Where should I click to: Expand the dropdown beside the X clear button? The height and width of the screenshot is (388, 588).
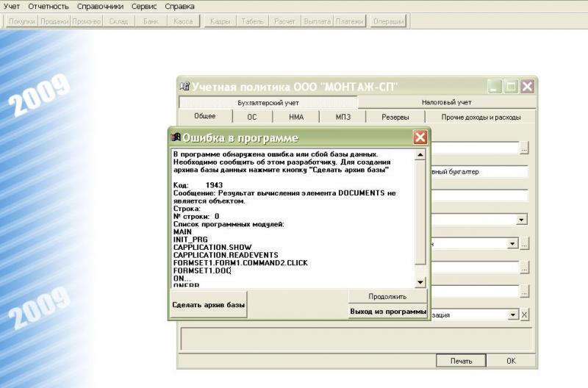[513, 315]
